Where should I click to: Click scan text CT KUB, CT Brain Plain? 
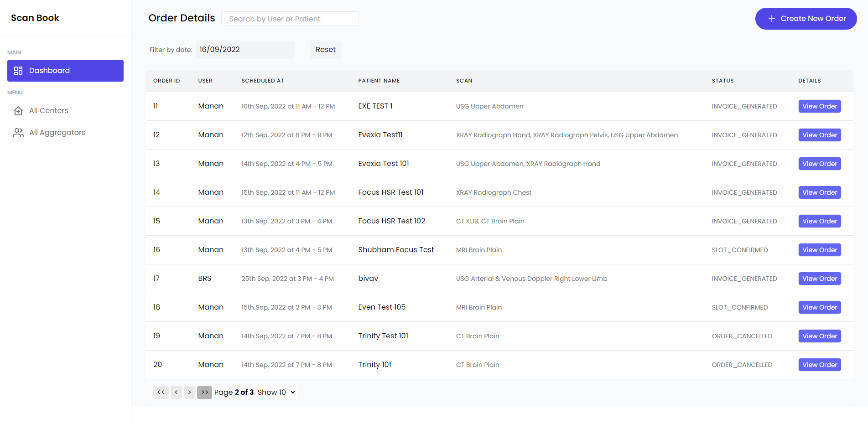490,221
